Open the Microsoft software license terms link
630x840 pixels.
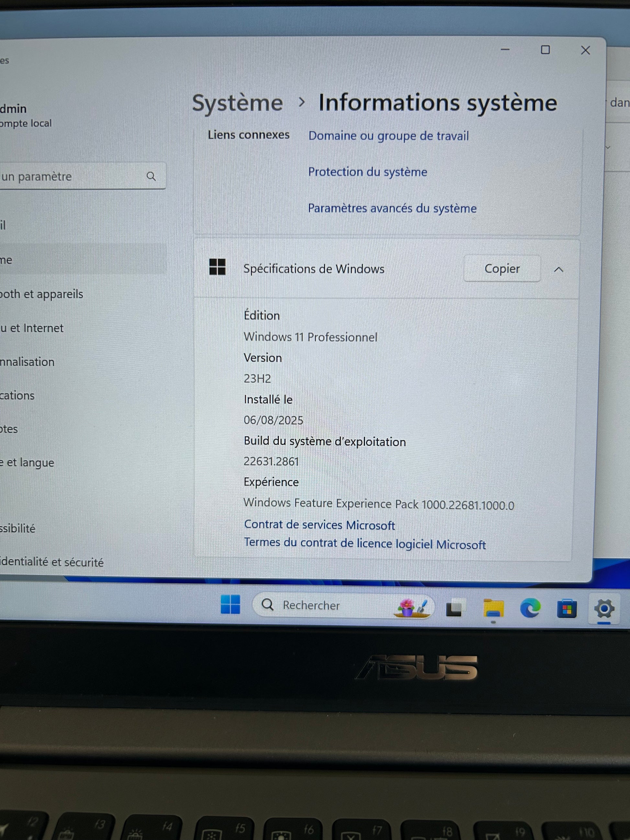364,543
